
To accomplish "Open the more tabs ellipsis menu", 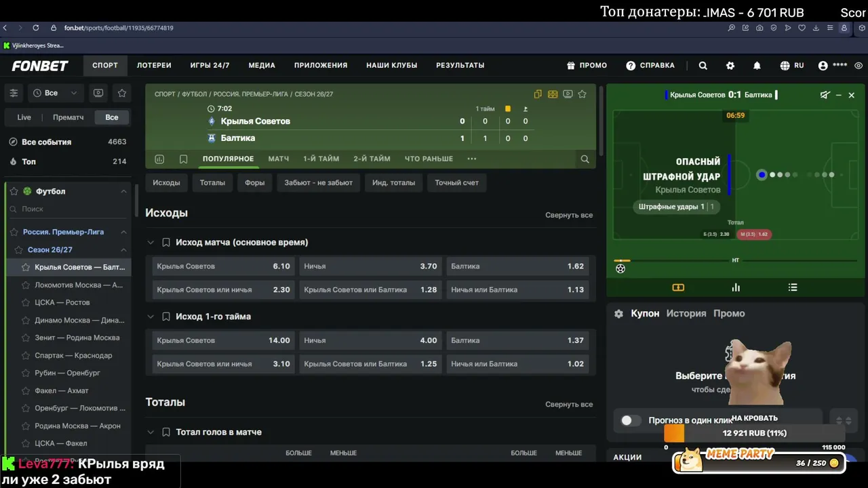I will 472,159.
